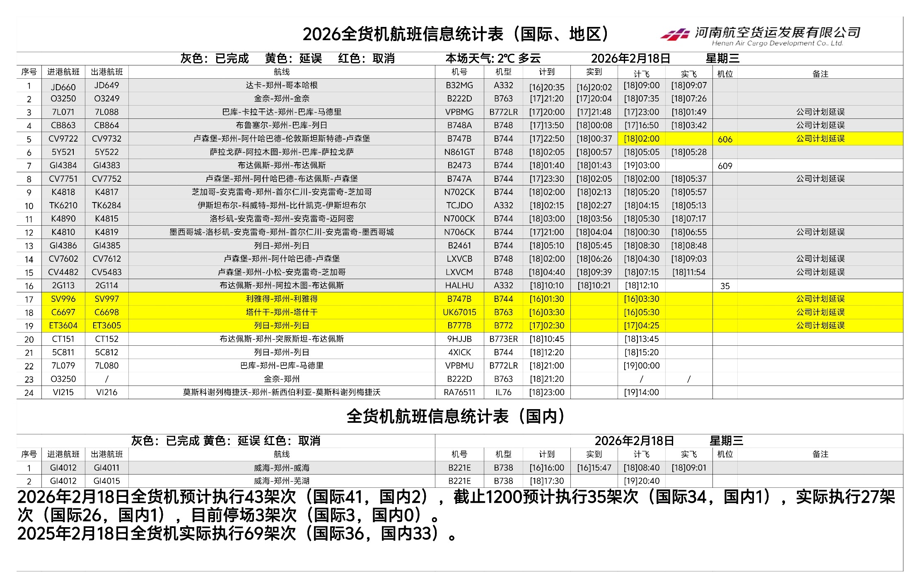Select the 进港航班 column header
This screenshot has width=920, height=588.
click(x=63, y=72)
